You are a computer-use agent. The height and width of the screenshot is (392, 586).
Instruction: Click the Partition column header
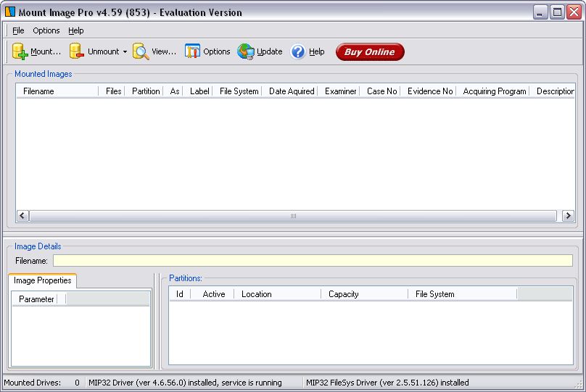point(144,91)
